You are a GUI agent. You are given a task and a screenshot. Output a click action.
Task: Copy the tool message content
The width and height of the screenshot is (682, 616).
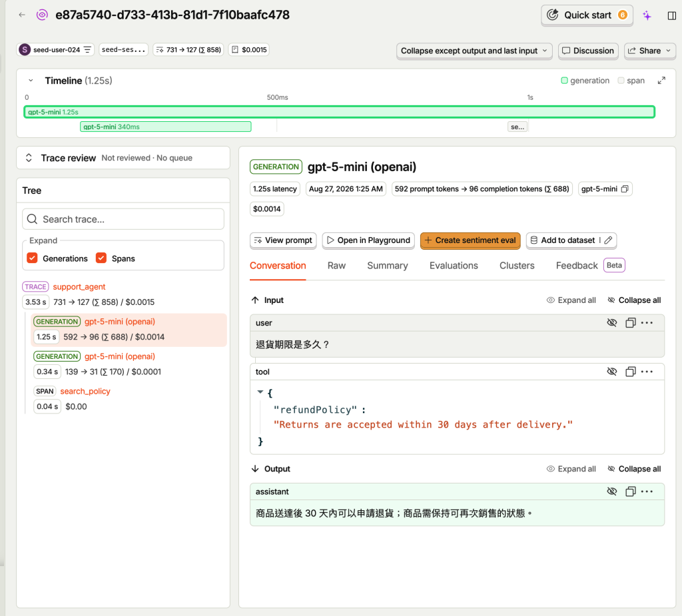coord(630,372)
